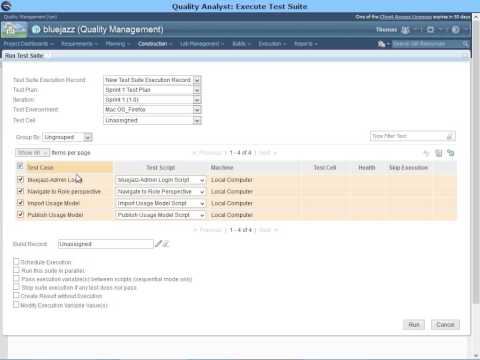Toggle the select-all checkbox in Test Case header
The width and height of the screenshot is (480, 360).
tap(20, 166)
